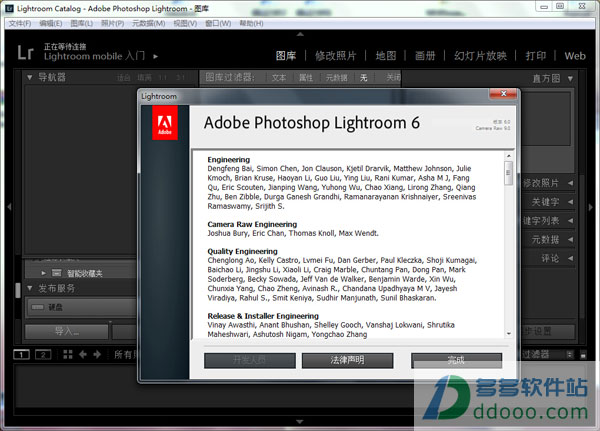
Task: Select main window display 1
Action: pos(21,355)
